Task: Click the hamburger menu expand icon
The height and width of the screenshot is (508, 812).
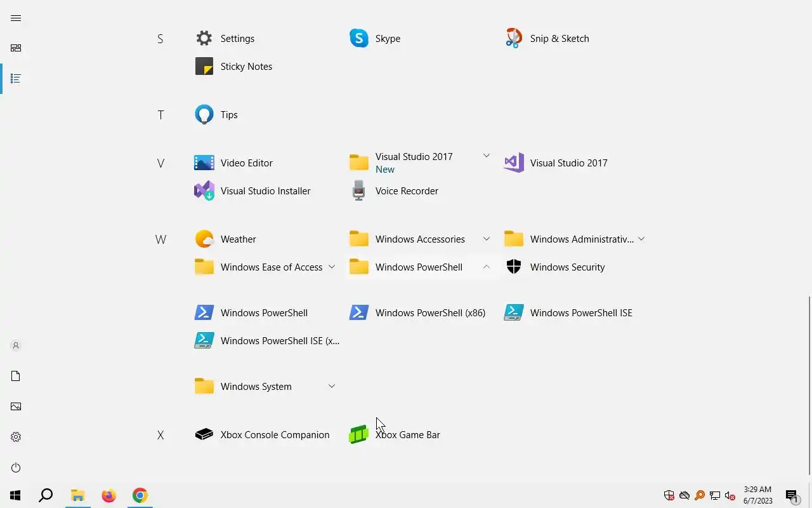Action: pos(16,18)
